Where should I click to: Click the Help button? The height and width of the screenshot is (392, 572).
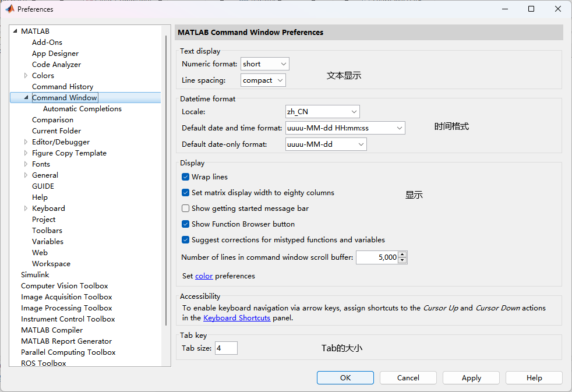534,378
